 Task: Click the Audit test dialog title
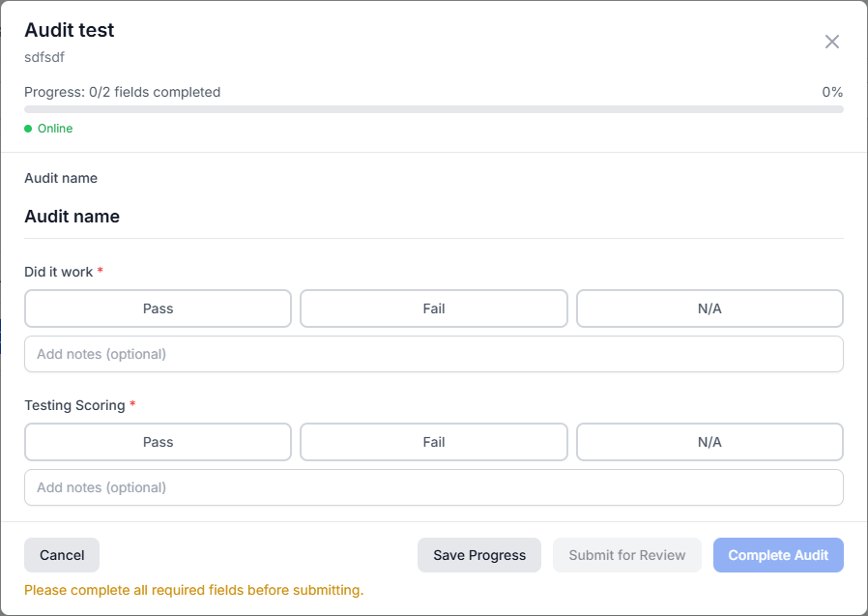[x=70, y=30]
